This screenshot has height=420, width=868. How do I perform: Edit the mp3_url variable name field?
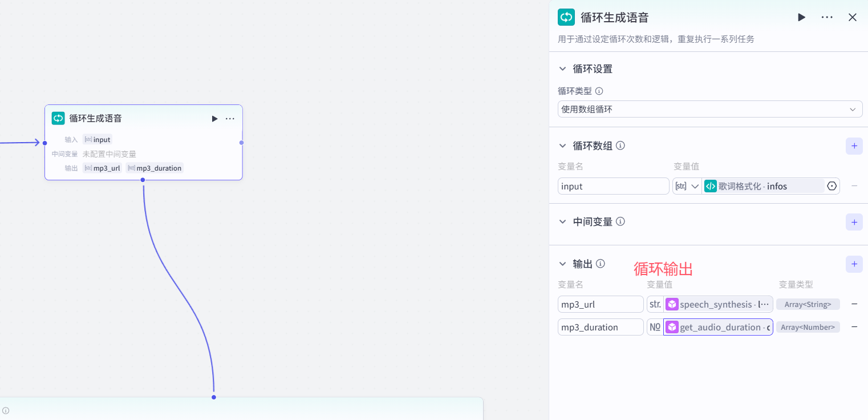tap(601, 304)
